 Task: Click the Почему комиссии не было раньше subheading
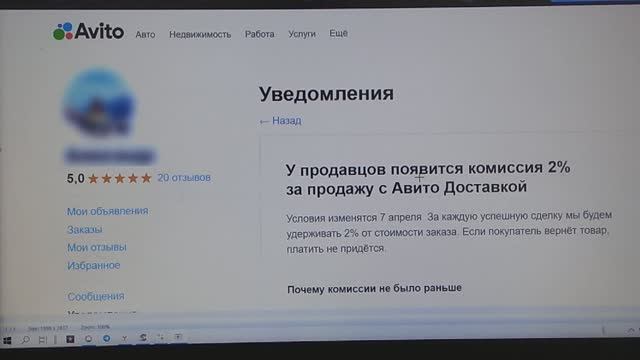374,289
